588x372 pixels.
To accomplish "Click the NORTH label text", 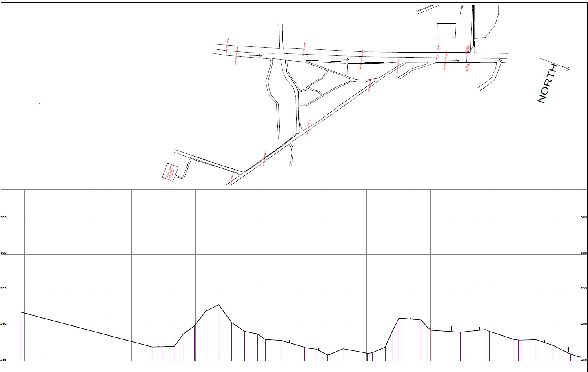I will coord(548,84).
